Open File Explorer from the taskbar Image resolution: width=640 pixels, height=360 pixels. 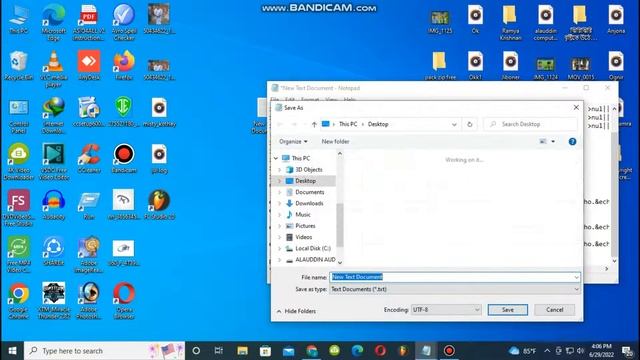[x=242, y=351]
